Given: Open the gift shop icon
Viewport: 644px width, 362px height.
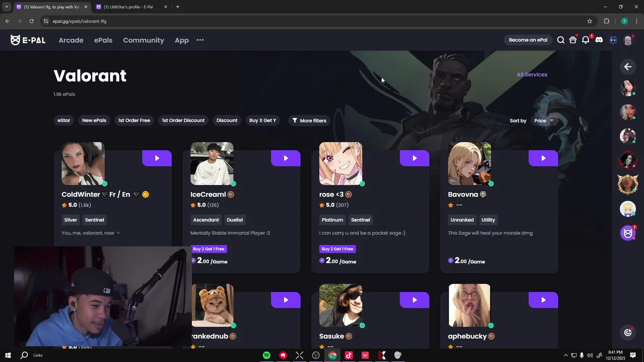Looking at the screenshot, I should (x=573, y=40).
